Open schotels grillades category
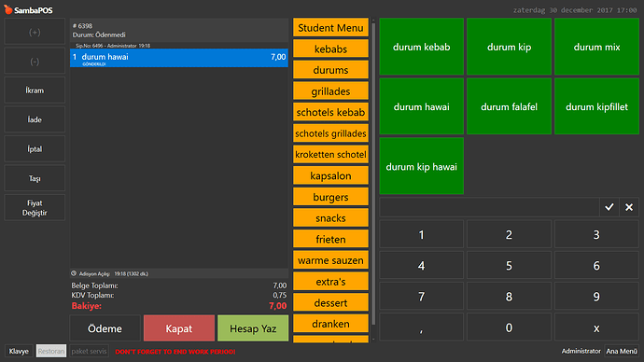 pyautogui.click(x=330, y=133)
